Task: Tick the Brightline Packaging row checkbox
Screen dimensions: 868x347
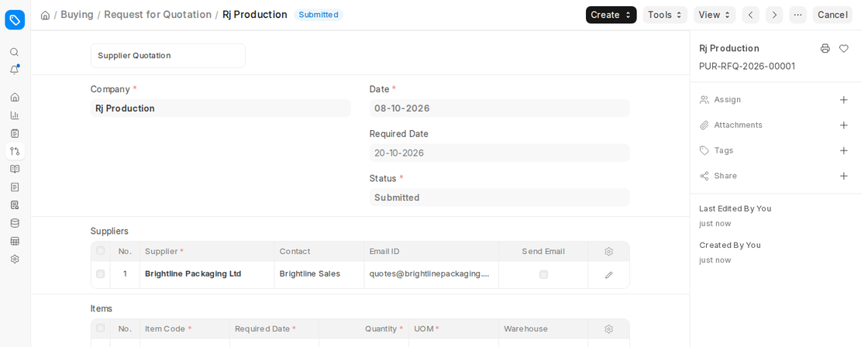Action: click(100, 274)
